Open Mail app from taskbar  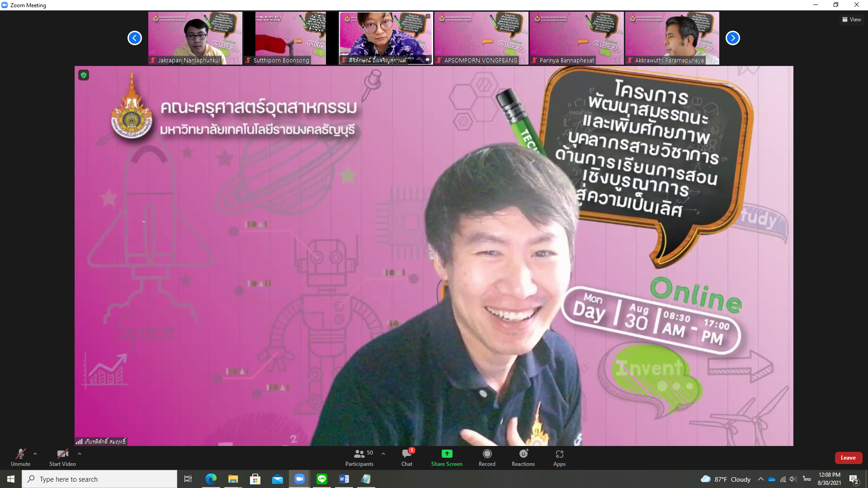[277, 479]
